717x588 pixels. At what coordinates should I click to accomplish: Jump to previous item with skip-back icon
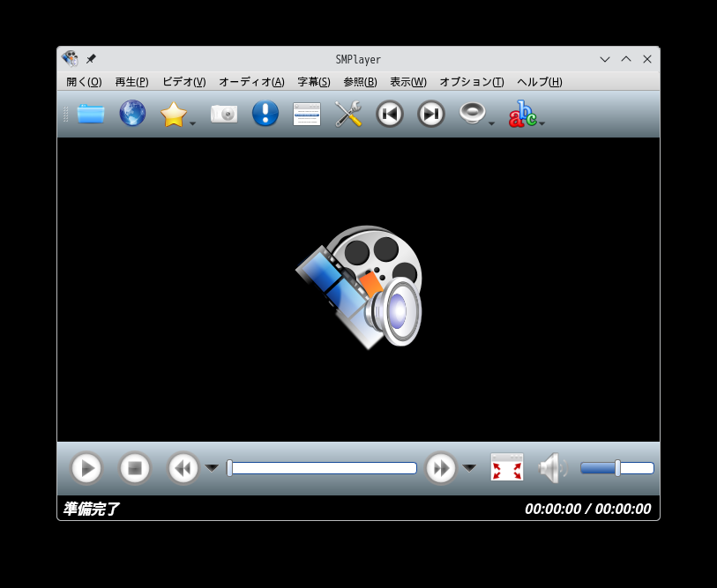389,113
